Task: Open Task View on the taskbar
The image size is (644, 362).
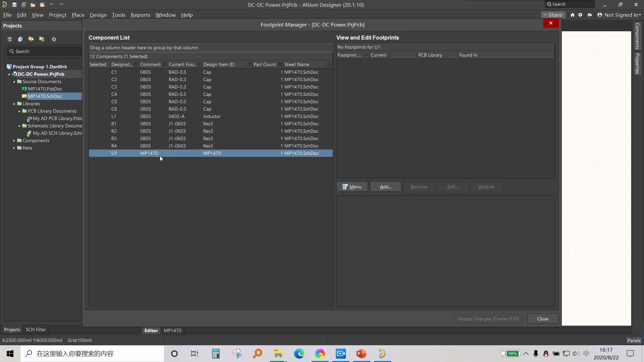Action: [x=195, y=354]
